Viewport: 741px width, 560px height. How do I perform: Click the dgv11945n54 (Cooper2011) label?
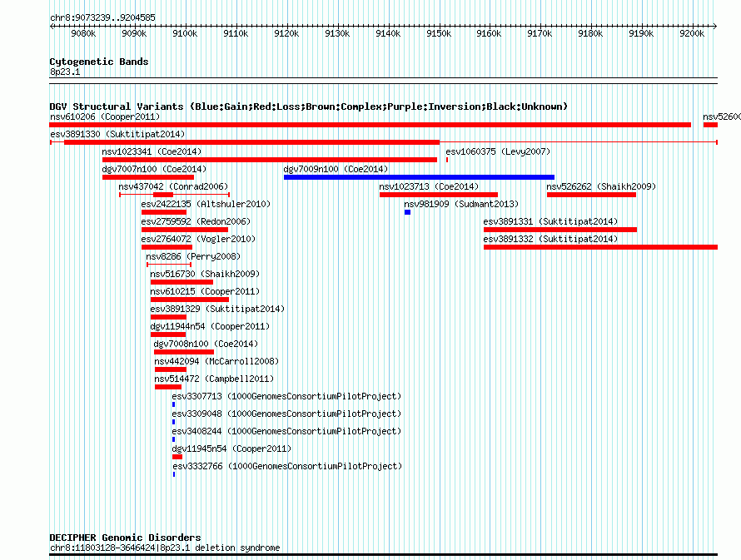[231, 448]
